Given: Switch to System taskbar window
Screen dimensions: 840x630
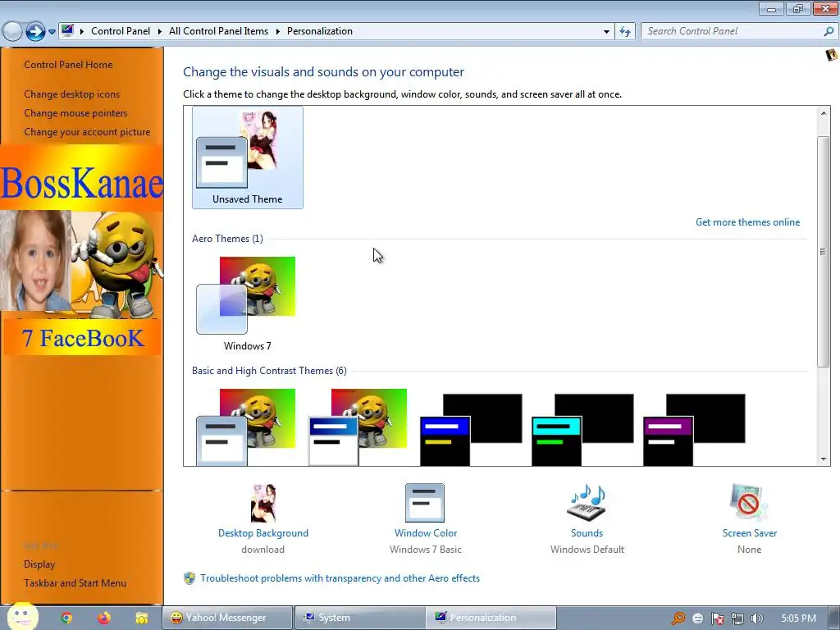Looking at the screenshot, I should (x=359, y=618).
